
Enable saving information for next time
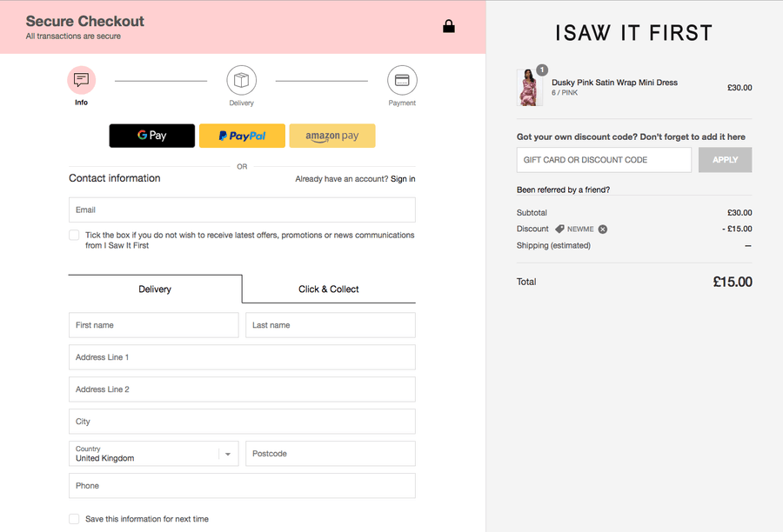pos(74,518)
